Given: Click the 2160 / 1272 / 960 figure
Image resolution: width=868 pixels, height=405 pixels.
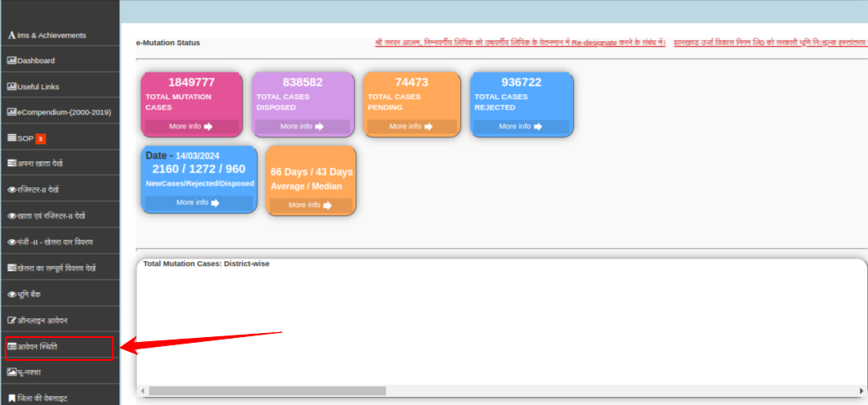Looking at the screenshot, I should pos(199,169).
